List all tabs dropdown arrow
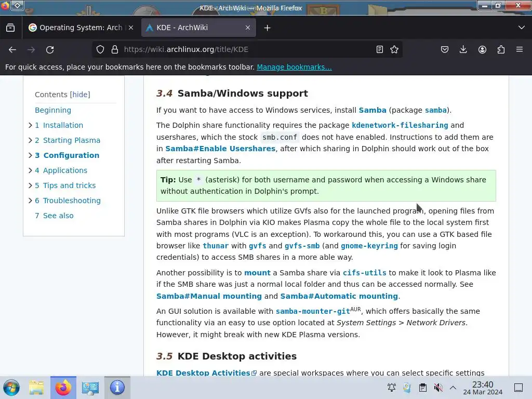The width and height of the screenshot is (532, 399). tap(522, 28)
